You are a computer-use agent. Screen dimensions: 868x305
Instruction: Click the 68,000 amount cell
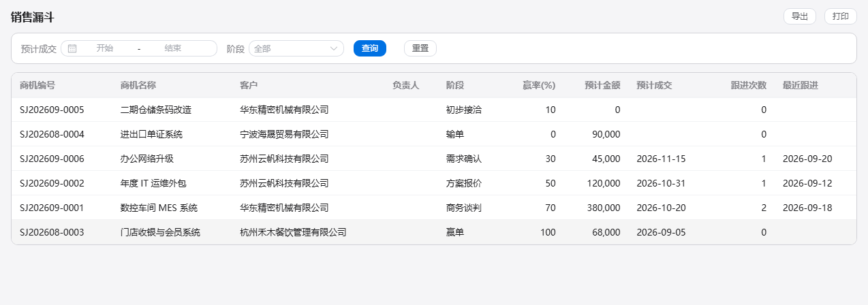point(607,232)
